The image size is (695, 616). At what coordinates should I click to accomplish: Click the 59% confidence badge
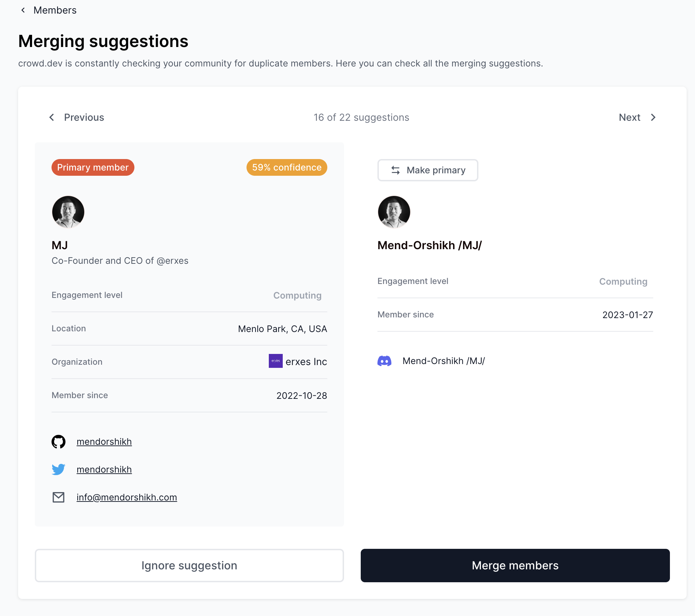coord(287,167)
